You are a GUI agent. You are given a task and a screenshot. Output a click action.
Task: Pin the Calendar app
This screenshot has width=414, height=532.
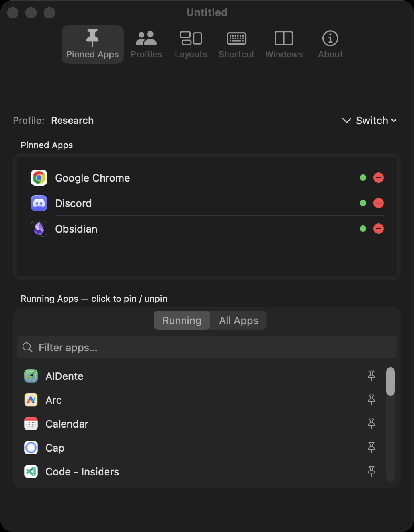(371, 424)
